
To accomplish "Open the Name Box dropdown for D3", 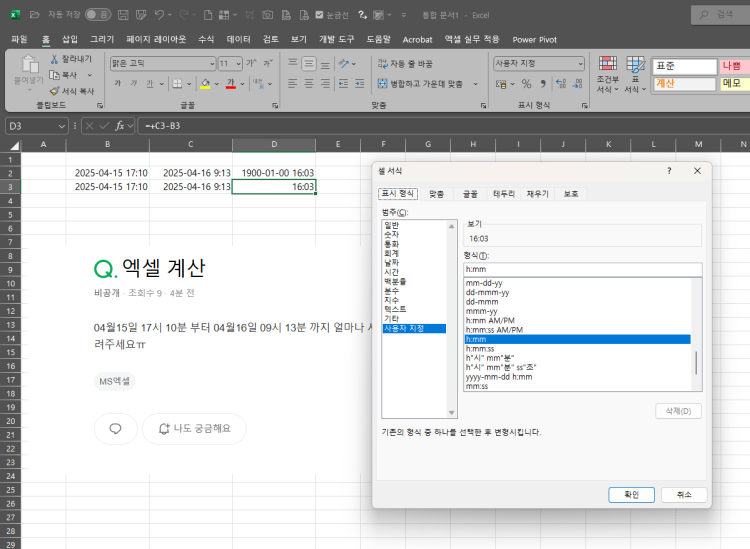I will (x=62, y=125).
